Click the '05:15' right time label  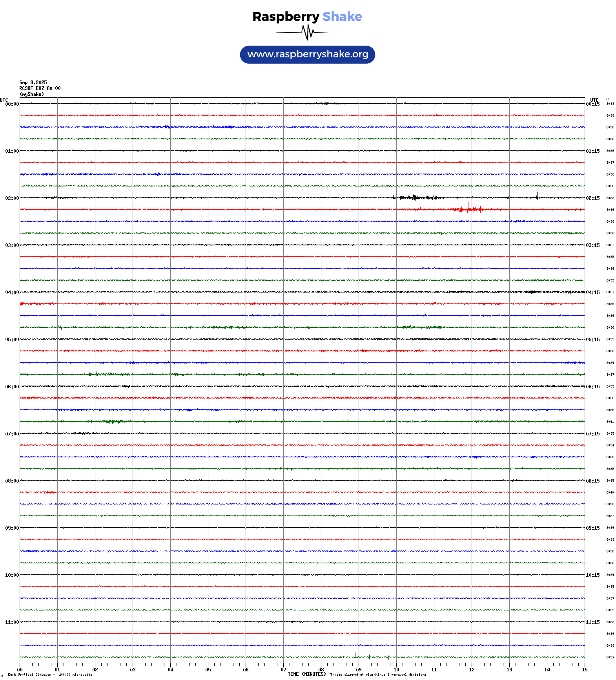[x=593, y=340]
